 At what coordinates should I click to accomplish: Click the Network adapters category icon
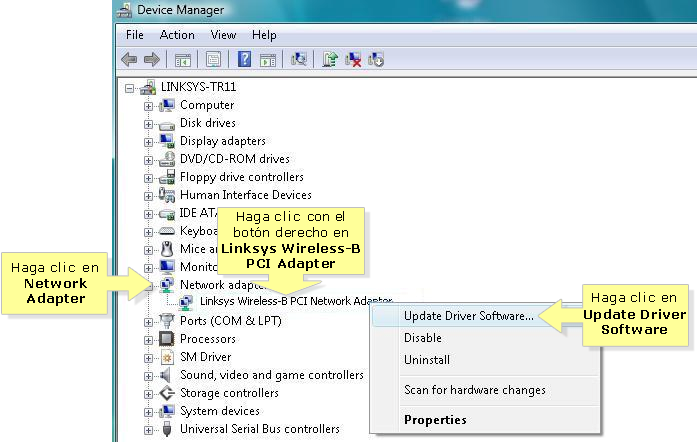click(167, 285)
